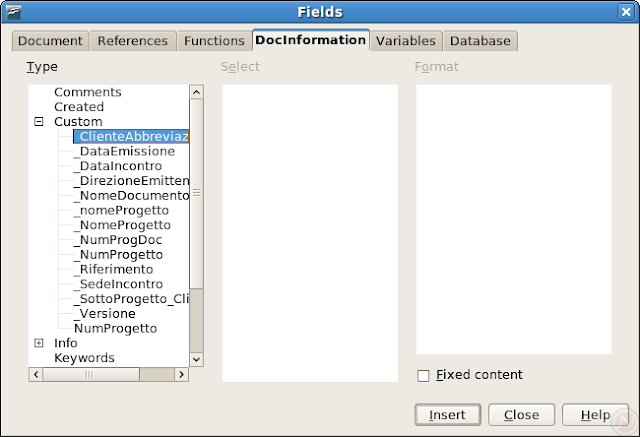Open Help for the Fields dialog
This screenshot has height=437, width=640.
coord(595,414)
